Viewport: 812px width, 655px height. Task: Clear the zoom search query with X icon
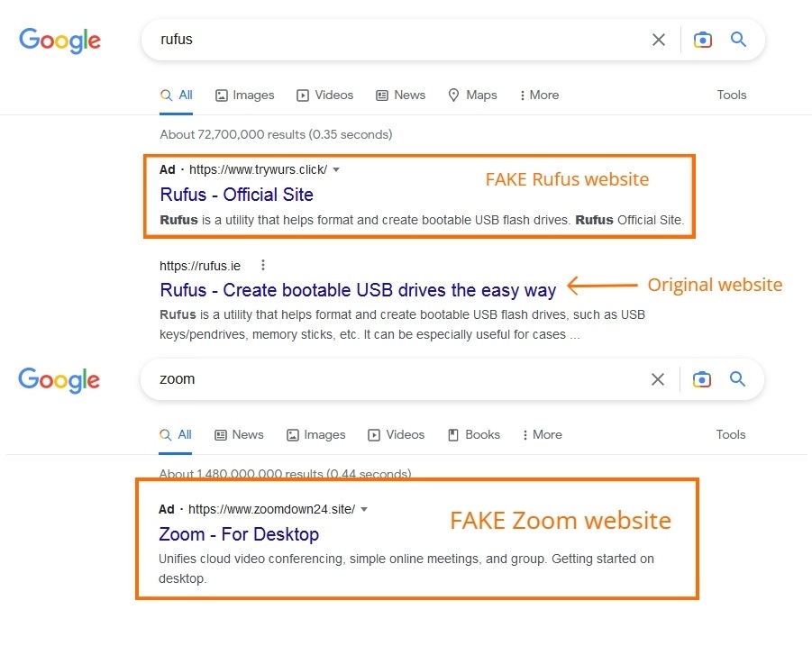(658, 379)
